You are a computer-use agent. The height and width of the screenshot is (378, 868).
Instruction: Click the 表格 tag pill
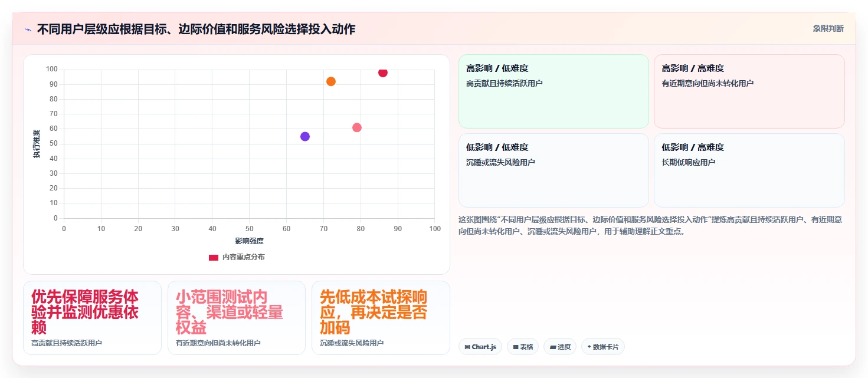523,347
